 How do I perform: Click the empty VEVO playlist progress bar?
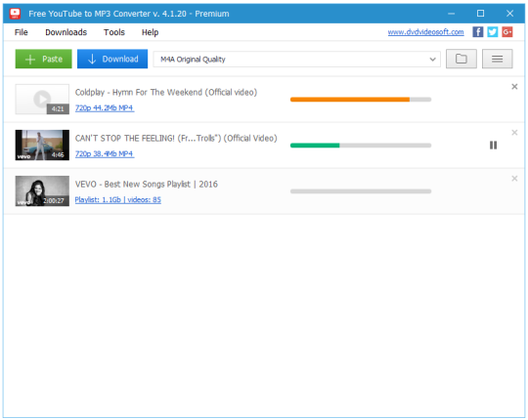361,191
